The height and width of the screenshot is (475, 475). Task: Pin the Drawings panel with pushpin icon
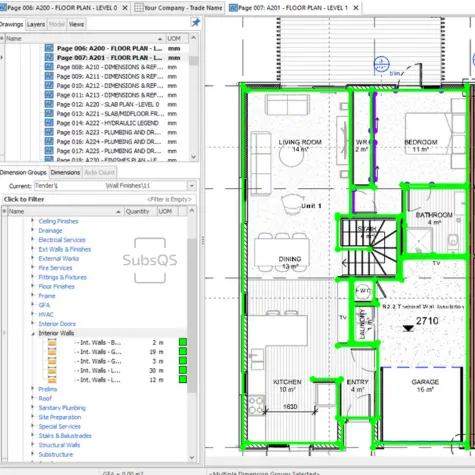[195, 23]
